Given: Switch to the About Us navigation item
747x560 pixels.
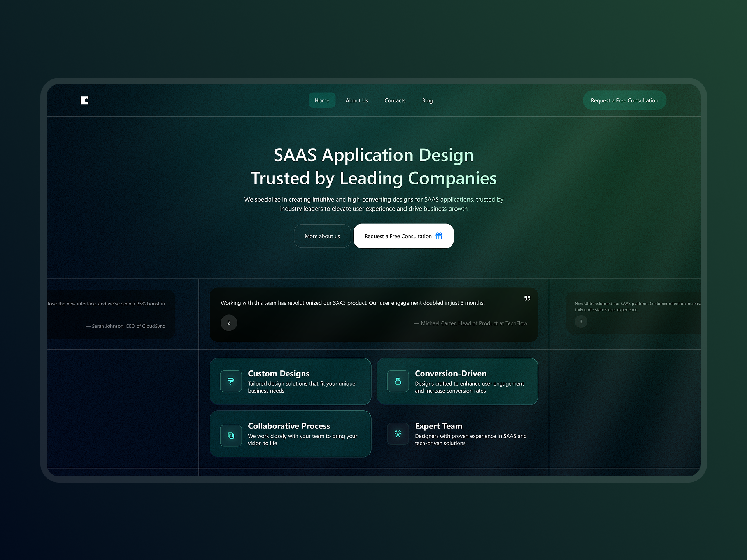Looking at the screenshot, I should click(356, 100).
